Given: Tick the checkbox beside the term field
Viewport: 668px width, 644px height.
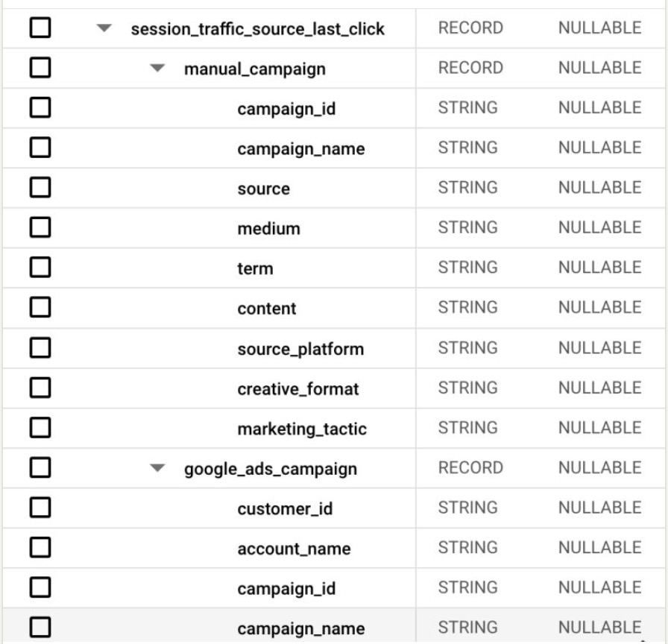Looking at the screenshot, I should pyautogui.click(x=40, y=268).
